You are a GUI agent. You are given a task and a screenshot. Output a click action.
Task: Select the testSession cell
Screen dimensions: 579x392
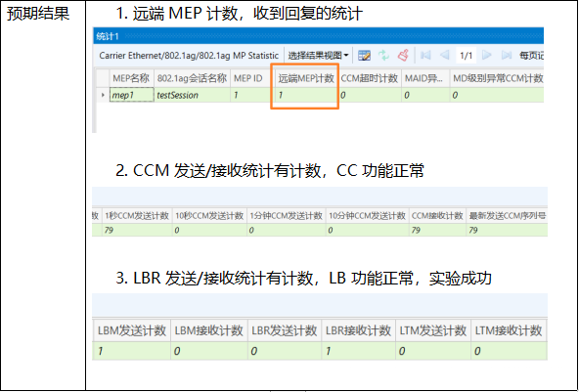tap(192, 95)
